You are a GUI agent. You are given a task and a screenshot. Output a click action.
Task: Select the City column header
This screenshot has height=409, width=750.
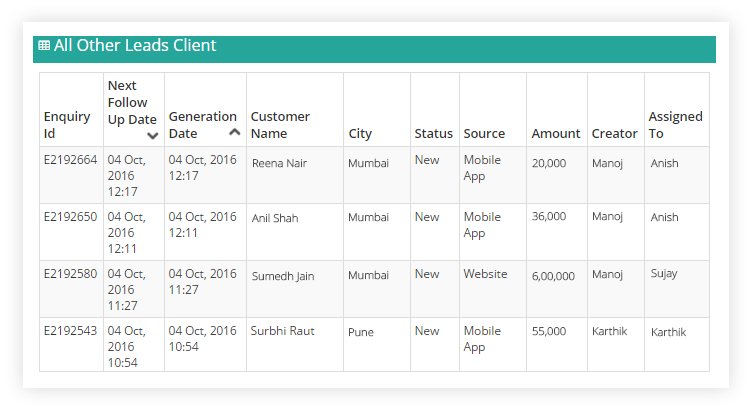click(x=360, y=133)
